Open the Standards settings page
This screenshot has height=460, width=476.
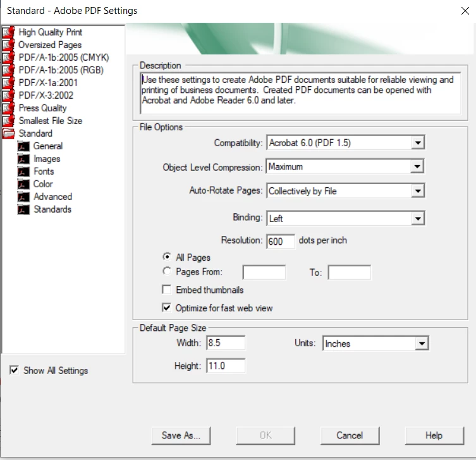[x=52, y=209]
